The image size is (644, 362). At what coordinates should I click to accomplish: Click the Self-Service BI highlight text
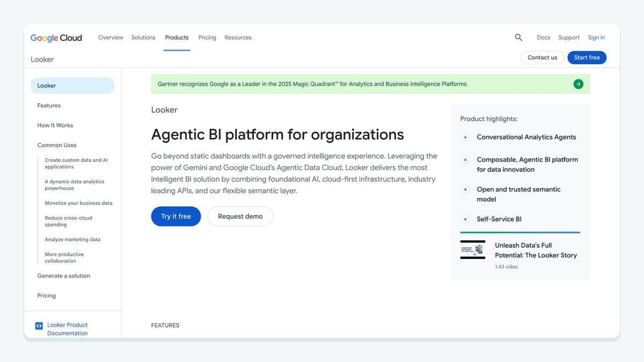499,219
